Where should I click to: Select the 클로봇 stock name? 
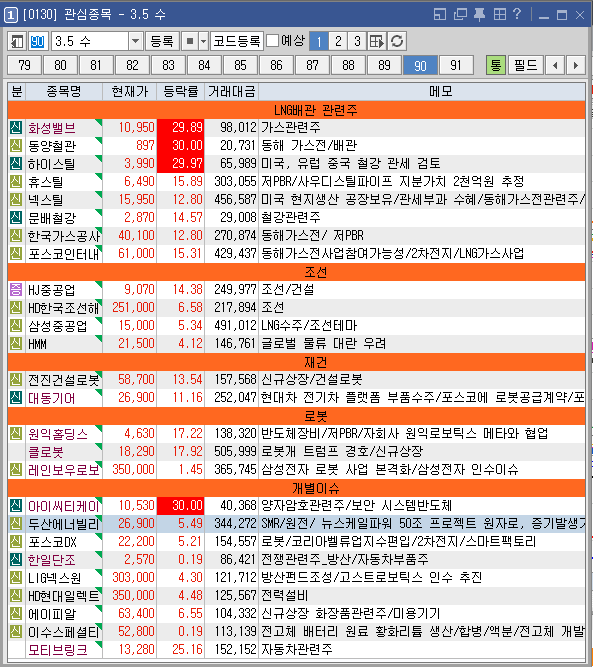(x=46, y=451)
